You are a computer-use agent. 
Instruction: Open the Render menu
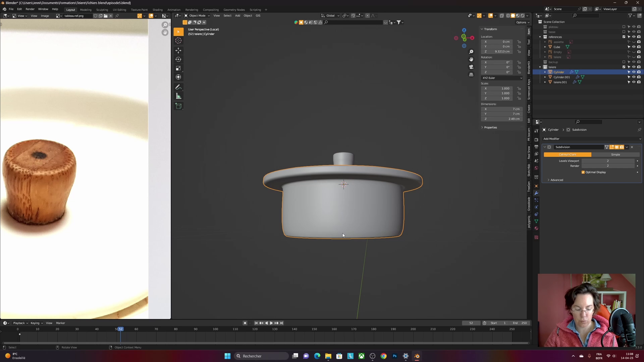(30, 9)
